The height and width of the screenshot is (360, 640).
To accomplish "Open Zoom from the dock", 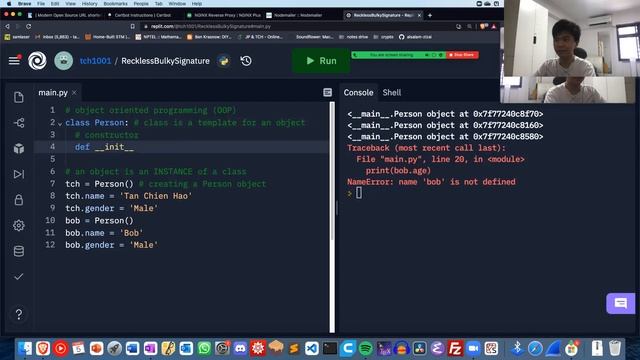I will coord(473,348).
